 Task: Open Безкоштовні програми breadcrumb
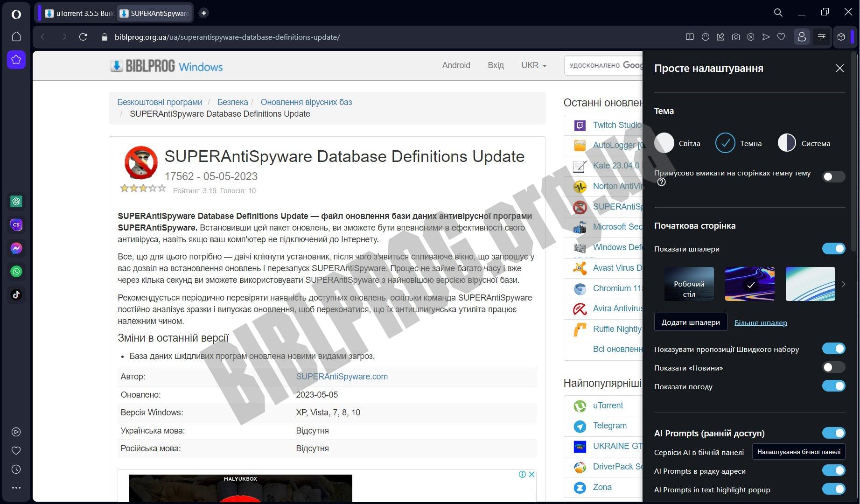click(160, 102)
